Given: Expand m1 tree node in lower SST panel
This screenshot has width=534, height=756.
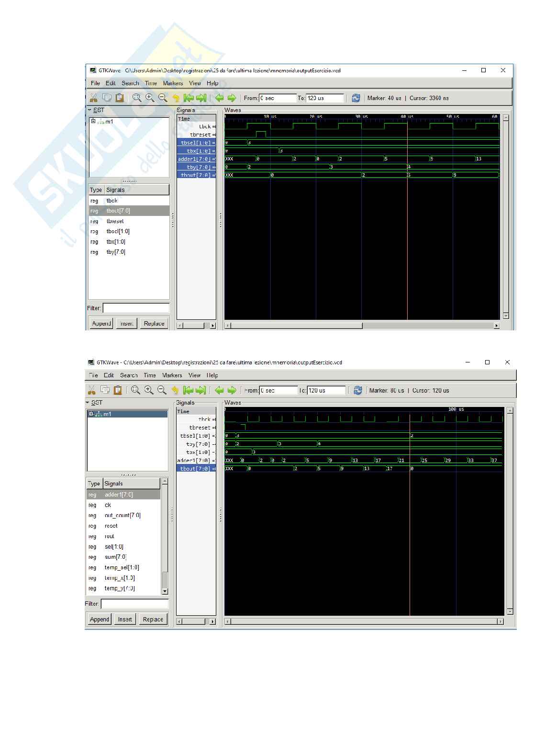Looking at the screenshot, I should coord(91,414).
